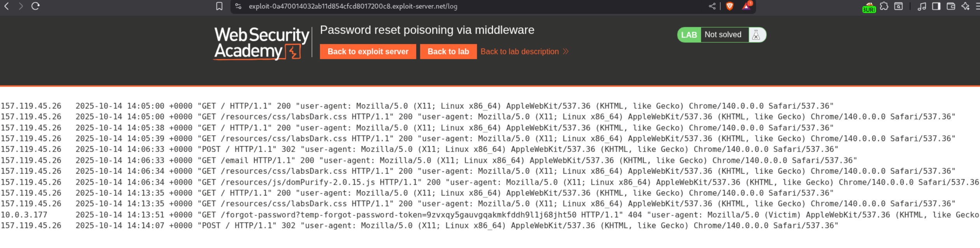Click the green Burp extension icon
The height and width of the screenshot is (248, 980).
tap(869, 7)
